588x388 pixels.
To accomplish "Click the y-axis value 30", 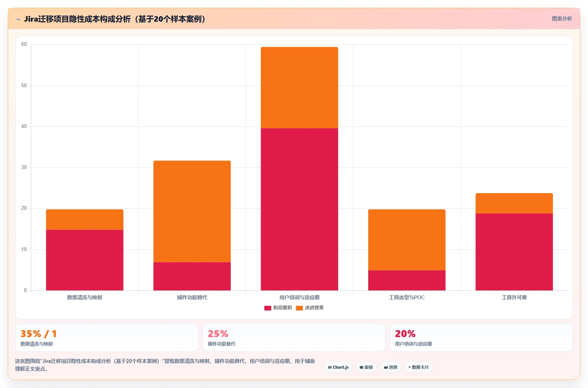I will 24,167.
